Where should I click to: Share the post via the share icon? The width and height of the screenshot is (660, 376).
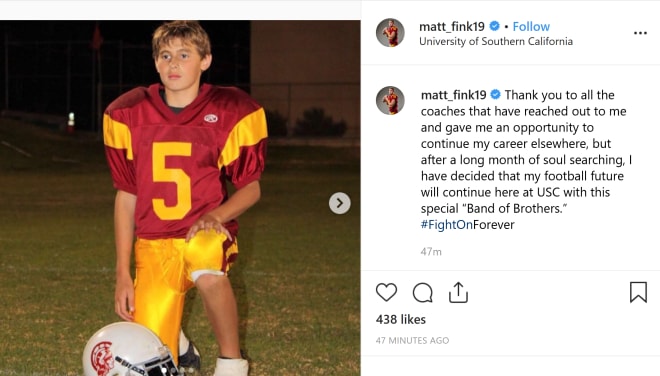458,292
